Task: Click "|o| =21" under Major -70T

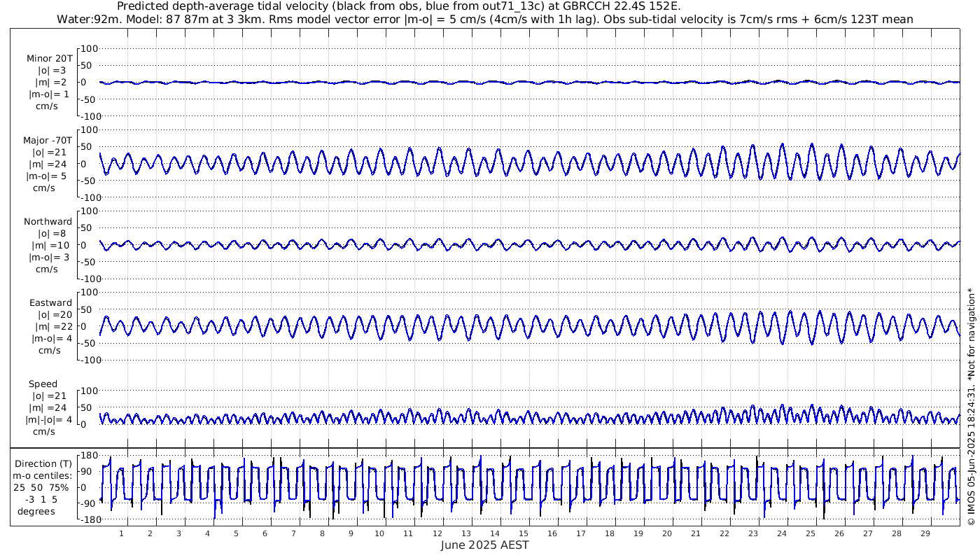Action: pyautogui.click(x=50, y=152)
